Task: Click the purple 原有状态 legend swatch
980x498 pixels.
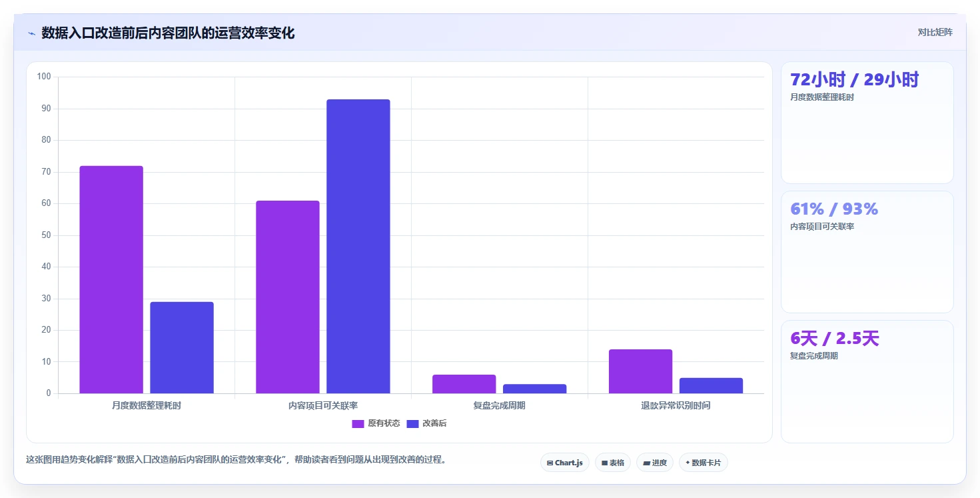Action: (x=358, y=424)
